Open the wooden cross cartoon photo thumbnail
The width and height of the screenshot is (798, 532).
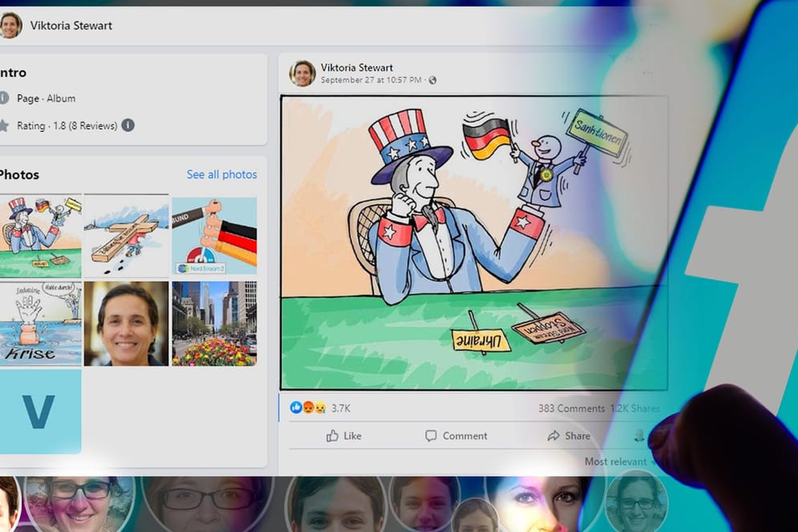127,236
